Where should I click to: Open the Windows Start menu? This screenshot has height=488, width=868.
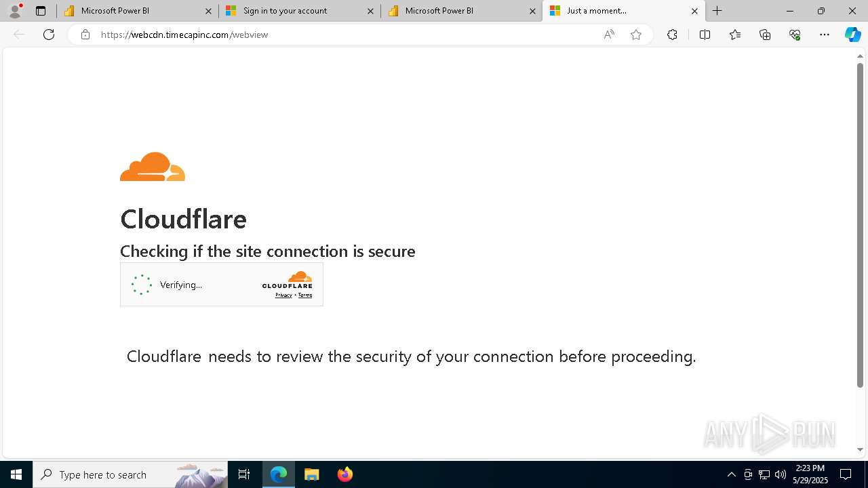point(16,474)
